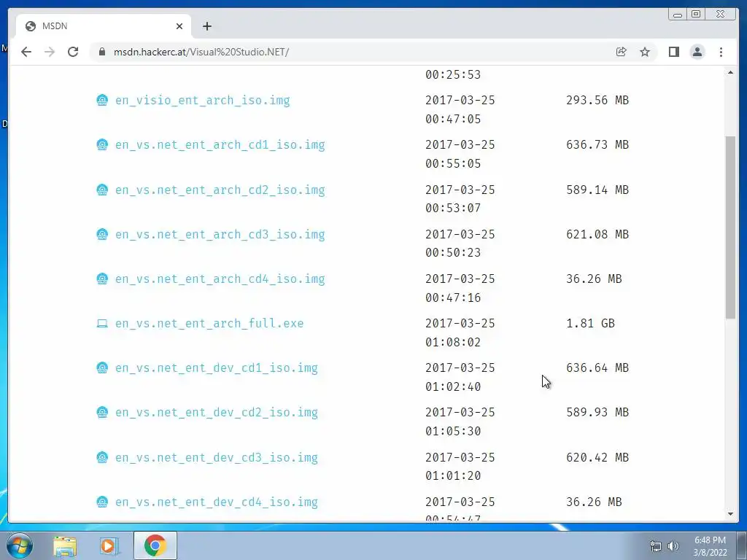Bookmark this page with the star icon
This screenshot has width=747, height=560.
pyautogui.click(x=645, y=52)
